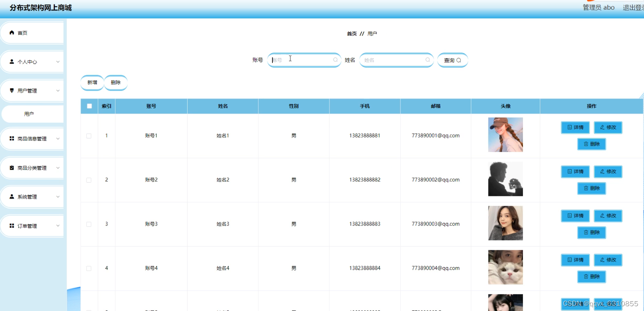This screenshot has height=311, width=644.
Task: Click email 773890001@qq.com cell
Action: tap(436, 136)
